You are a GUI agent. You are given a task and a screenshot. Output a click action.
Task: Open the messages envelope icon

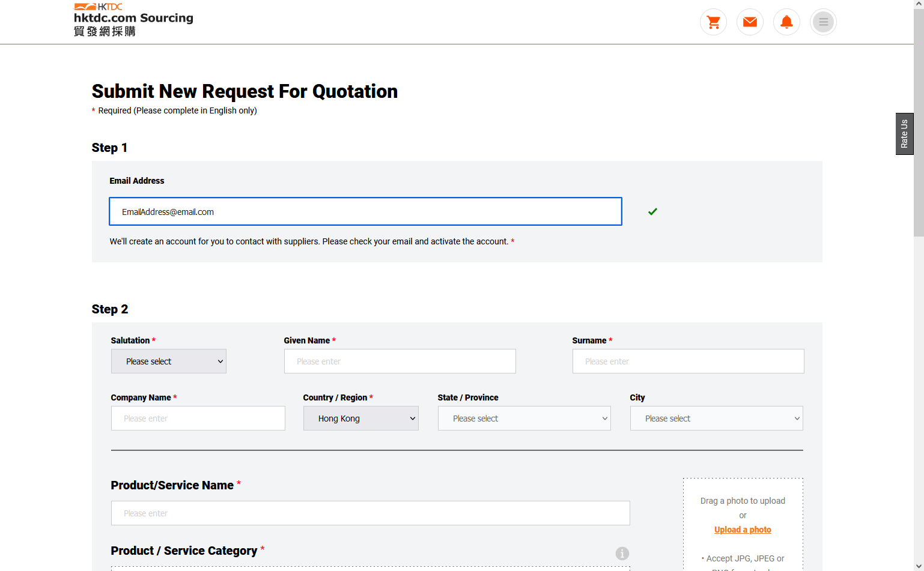coord(750,22)
